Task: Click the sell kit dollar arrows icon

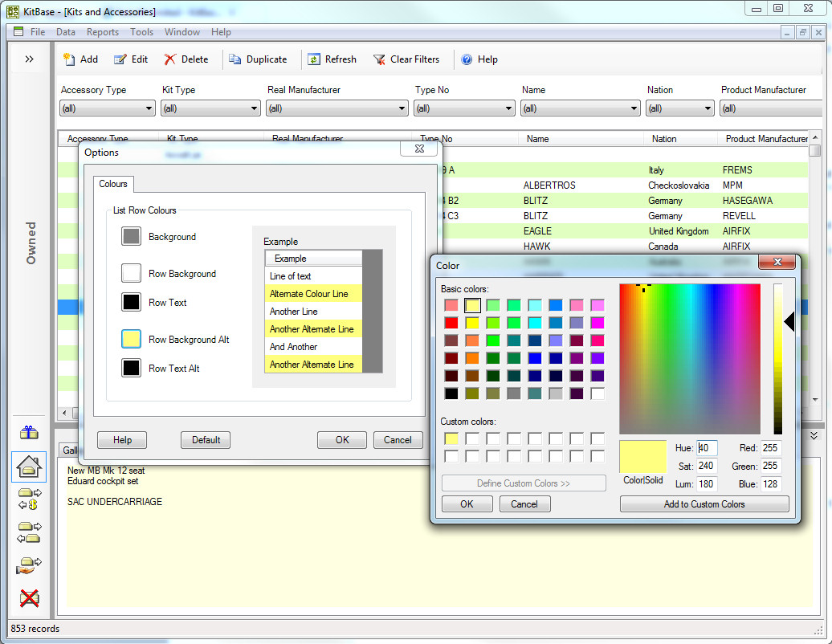Action: 29,499
